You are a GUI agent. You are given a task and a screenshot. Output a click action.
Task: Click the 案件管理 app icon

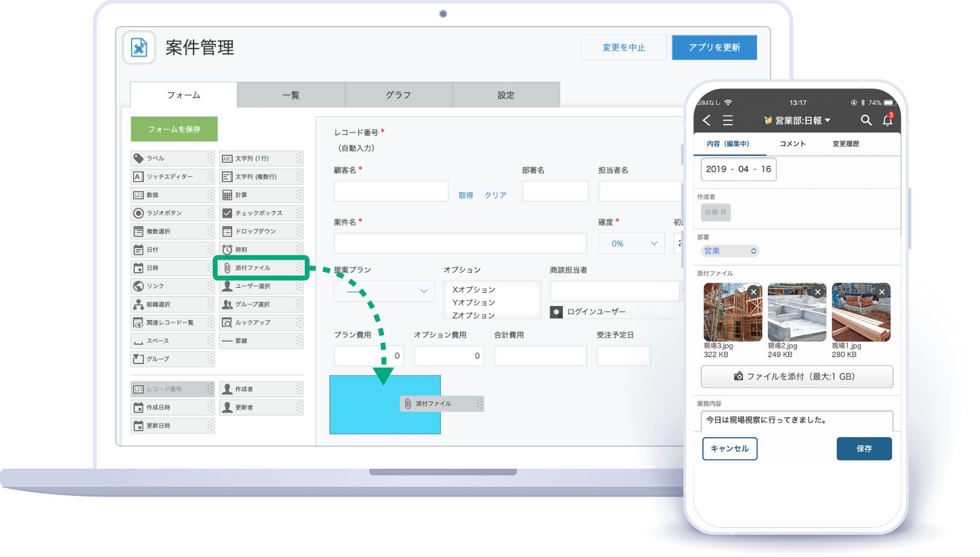coord(139,48)
